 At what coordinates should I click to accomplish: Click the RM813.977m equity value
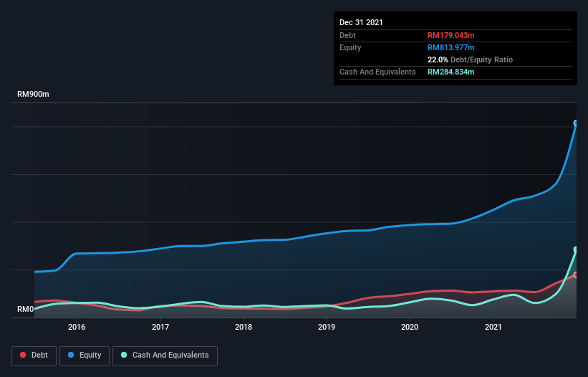click(450, 47)
